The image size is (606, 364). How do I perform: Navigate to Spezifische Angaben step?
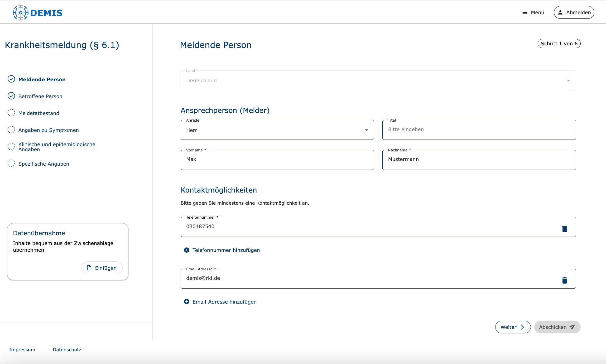pos(44,164)
